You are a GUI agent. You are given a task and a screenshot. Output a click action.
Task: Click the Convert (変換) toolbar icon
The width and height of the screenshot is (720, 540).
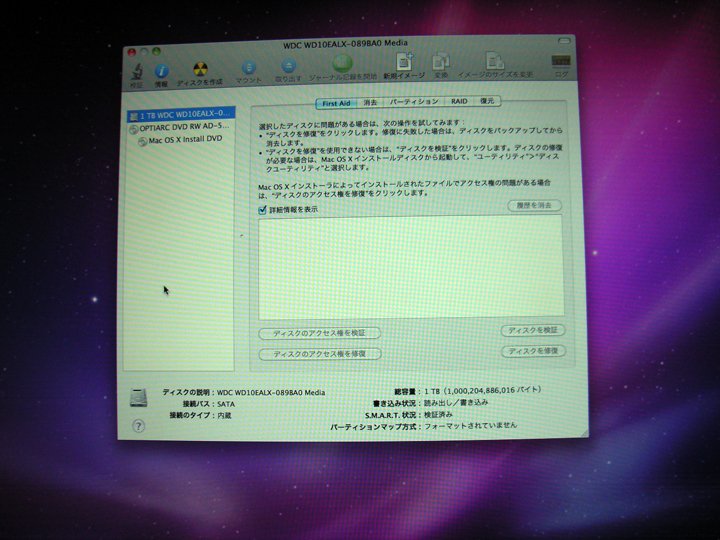441,62
